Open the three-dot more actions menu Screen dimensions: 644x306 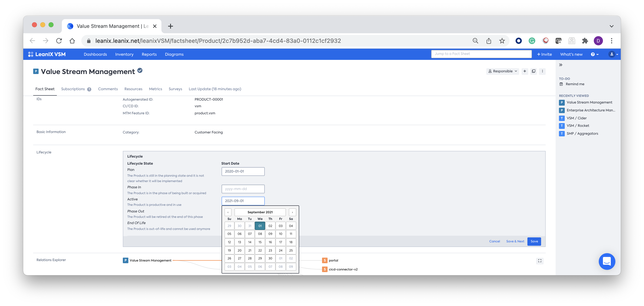pyautogui.click(x=542, y=71)
